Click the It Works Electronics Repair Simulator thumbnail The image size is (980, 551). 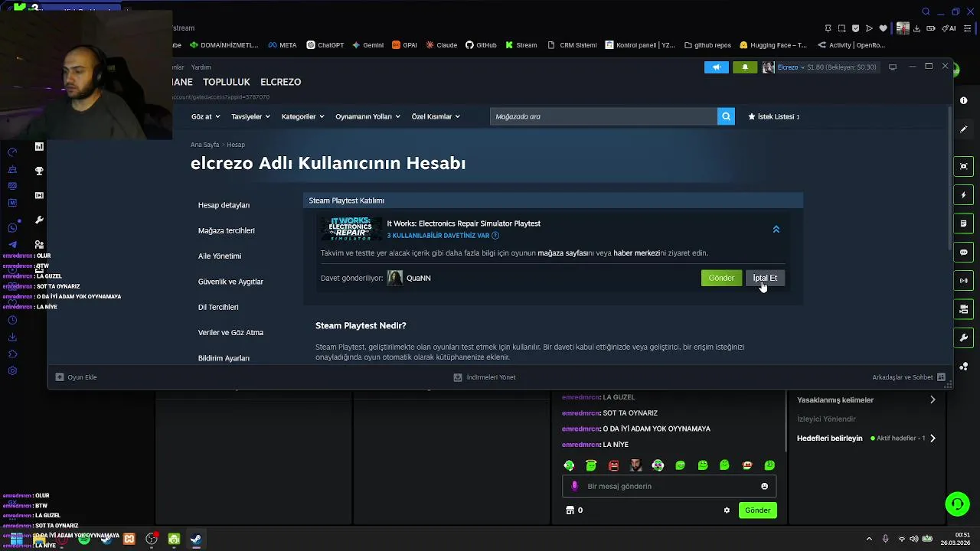coord(351,229)
